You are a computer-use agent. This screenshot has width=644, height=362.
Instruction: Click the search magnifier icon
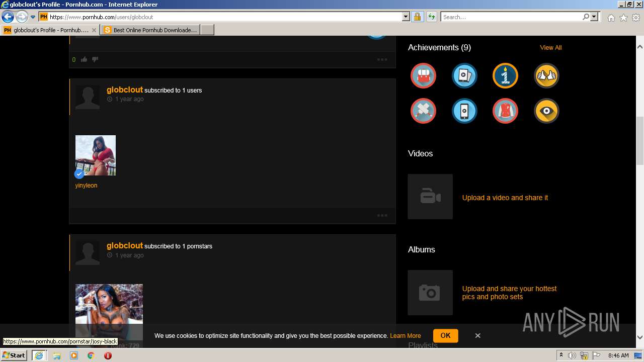(586, 17)
